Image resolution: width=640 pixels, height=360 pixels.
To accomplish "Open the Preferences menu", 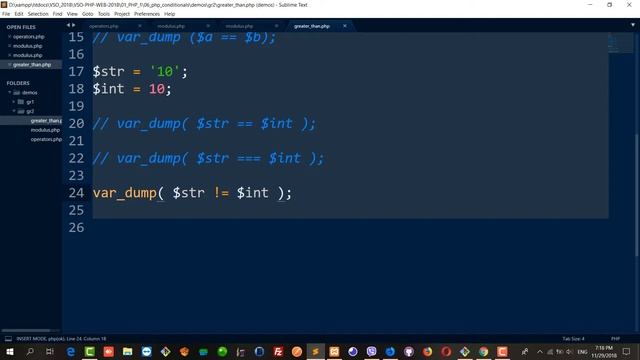I will (x=147, y=14).
